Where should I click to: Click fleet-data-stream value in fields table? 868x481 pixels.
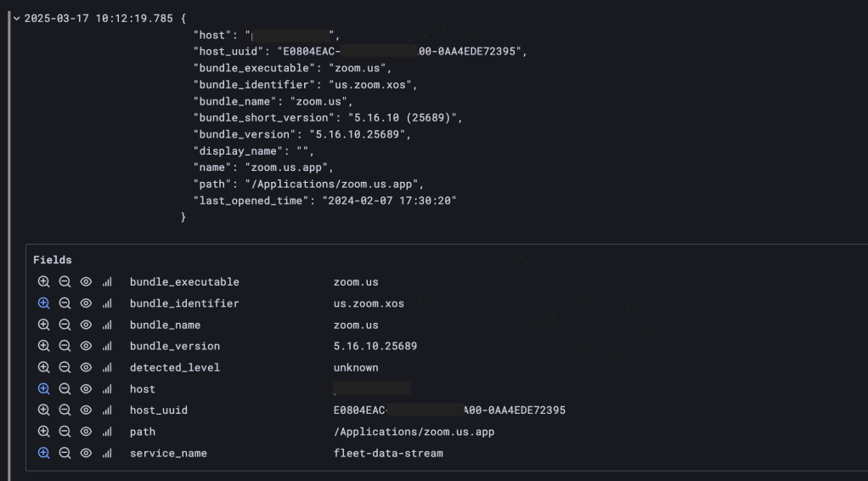click(388, 453)
